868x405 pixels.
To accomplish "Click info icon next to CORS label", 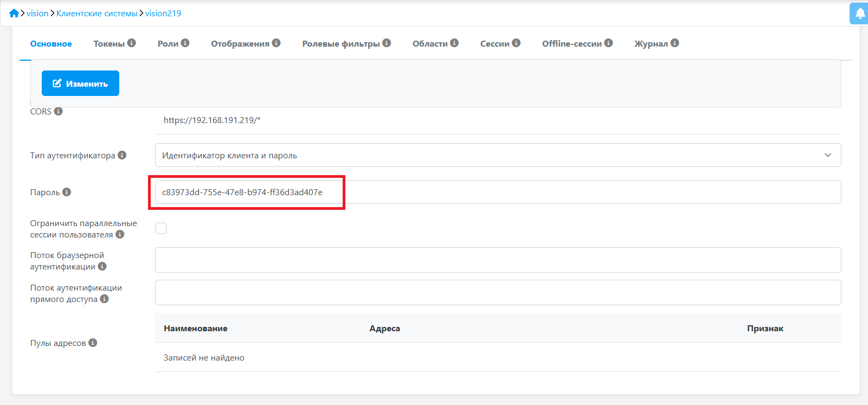I will 59,111.
